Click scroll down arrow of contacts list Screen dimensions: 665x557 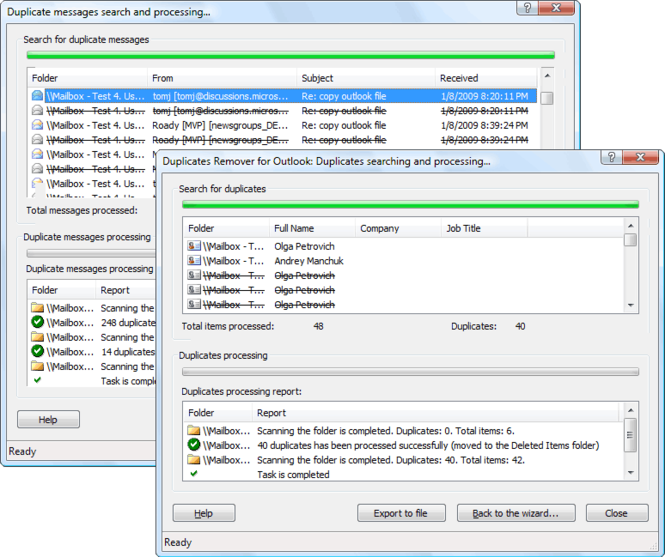tap(631, 305)
